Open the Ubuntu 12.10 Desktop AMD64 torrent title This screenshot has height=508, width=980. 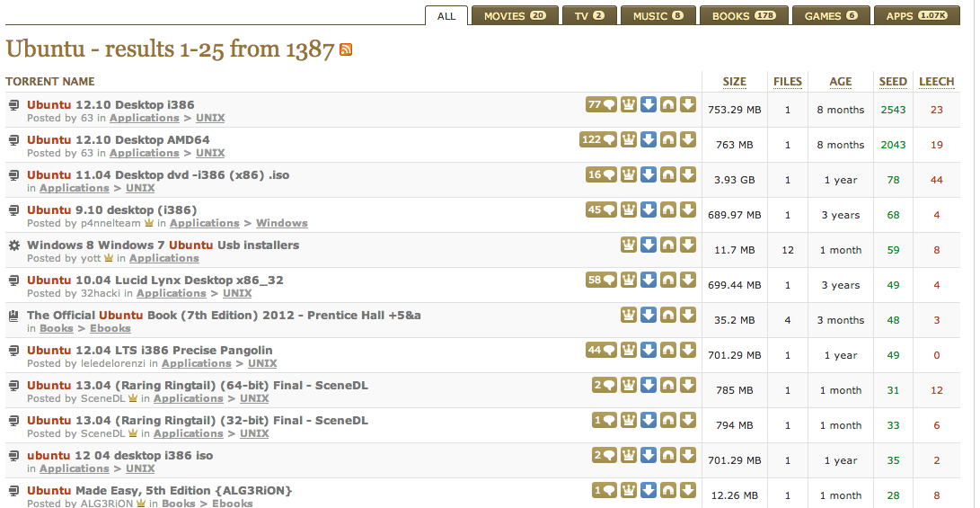tap(119, 139)
